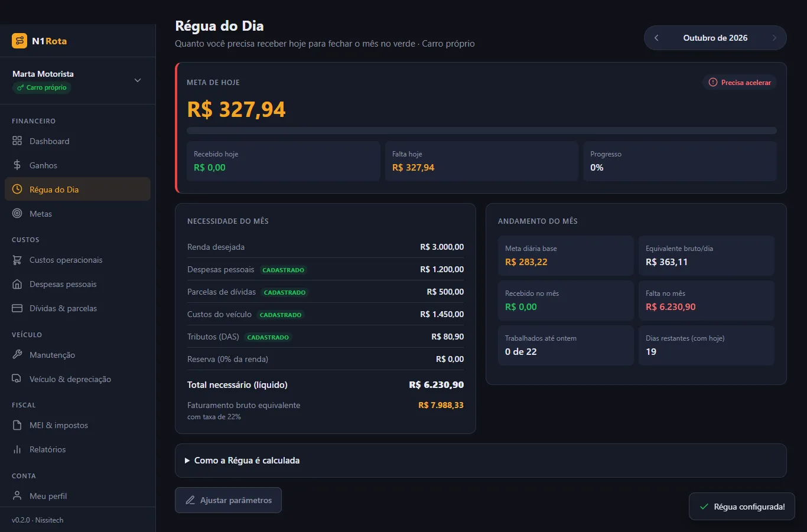Go to previous month with left chevron
The height and width of the screenshot is (532, 807).
pyautogui.click(x=656, y=38)
